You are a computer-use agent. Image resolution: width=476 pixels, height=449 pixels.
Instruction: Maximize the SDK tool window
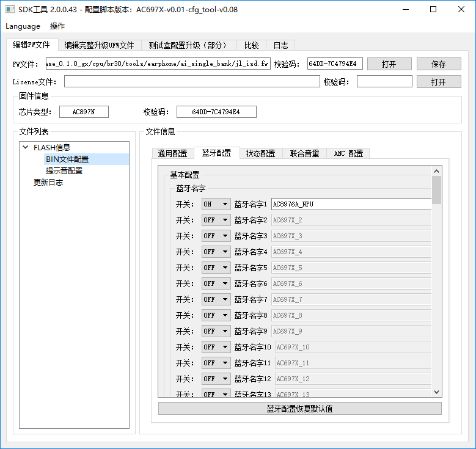pyautogui.click(x=433, y=9)
